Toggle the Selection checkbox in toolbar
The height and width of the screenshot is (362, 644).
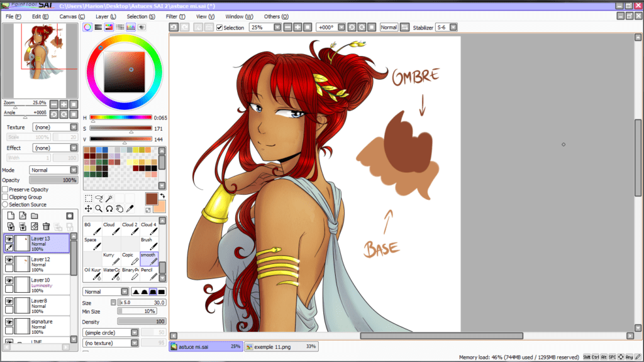click(x=219, y=28)
